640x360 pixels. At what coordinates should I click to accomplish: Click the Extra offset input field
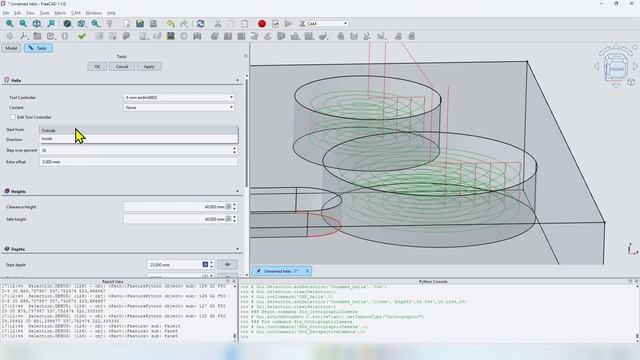coord(138,162)
